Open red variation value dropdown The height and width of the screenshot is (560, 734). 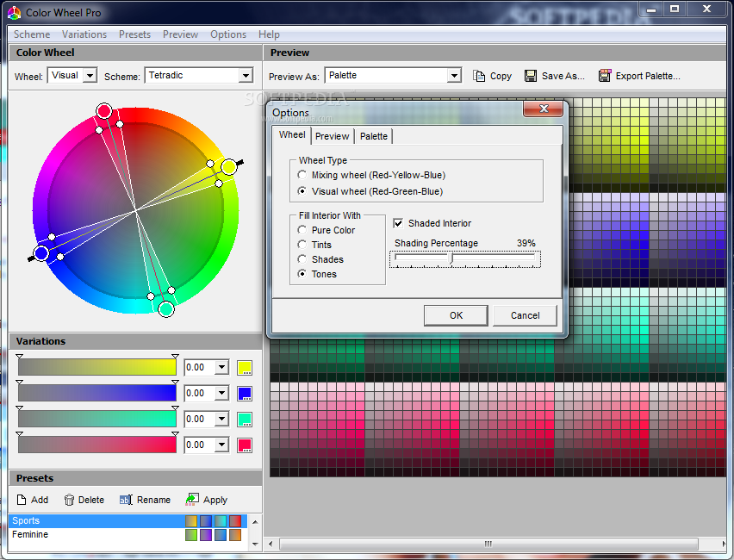coord(222,445)
